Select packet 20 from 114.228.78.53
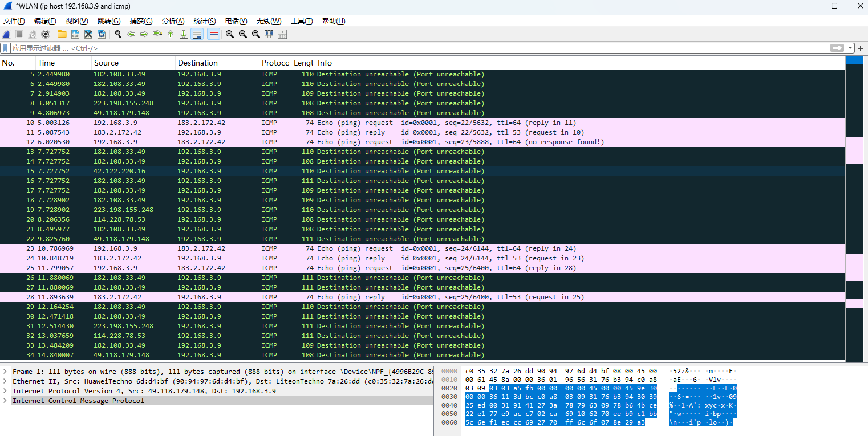This screenshot has width=868, height=436. click(x=422, y=219)
